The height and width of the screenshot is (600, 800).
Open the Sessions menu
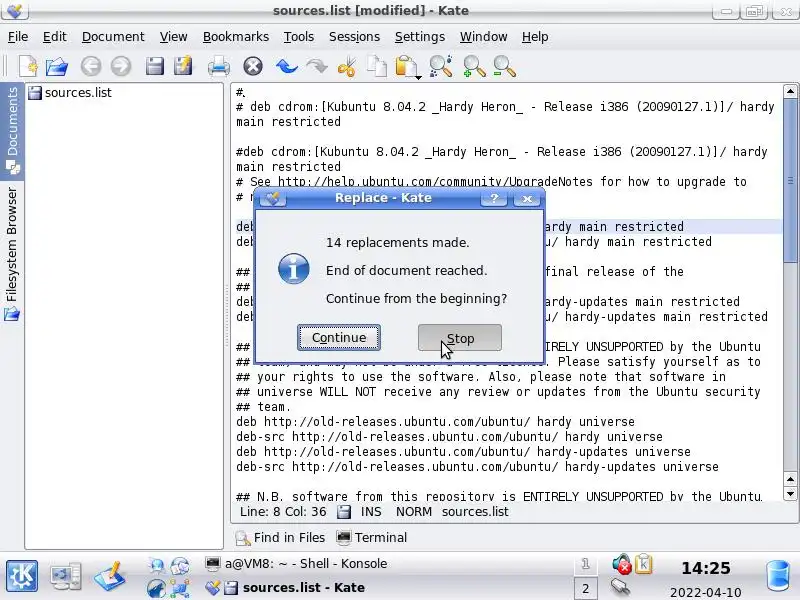pos(354,37)
